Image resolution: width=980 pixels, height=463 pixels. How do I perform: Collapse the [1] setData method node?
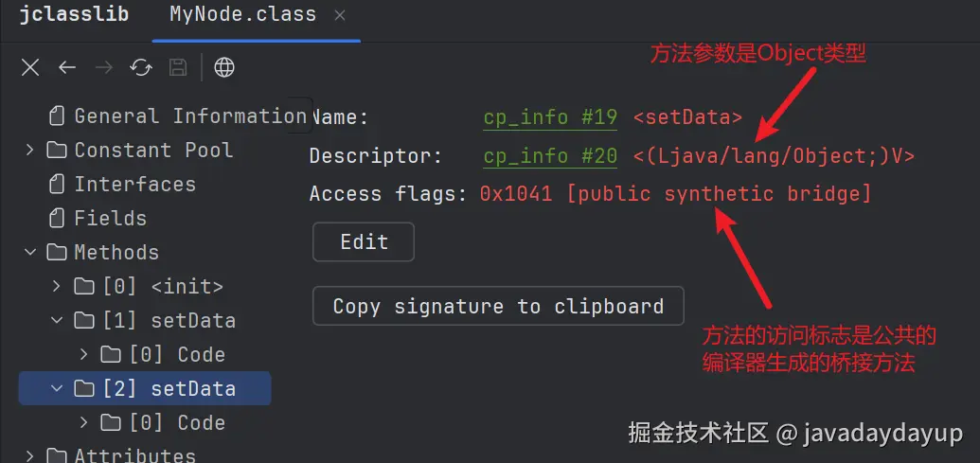[57, 320]
